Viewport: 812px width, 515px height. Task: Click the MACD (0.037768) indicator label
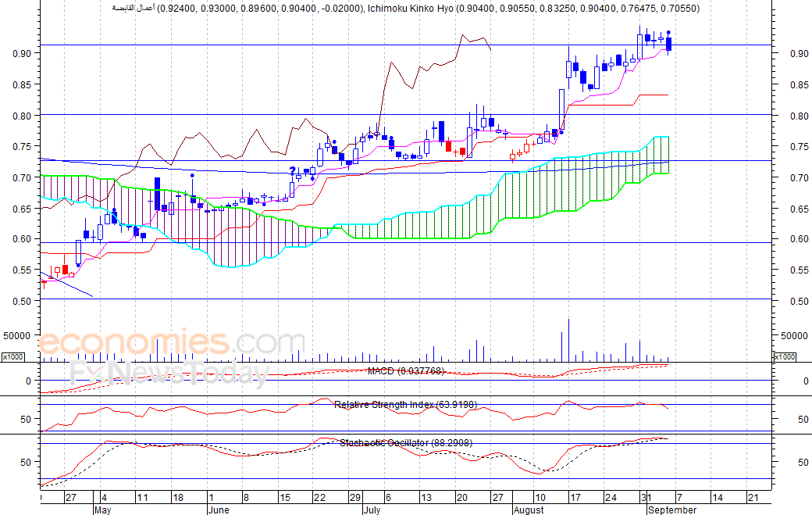pos(405,371)
